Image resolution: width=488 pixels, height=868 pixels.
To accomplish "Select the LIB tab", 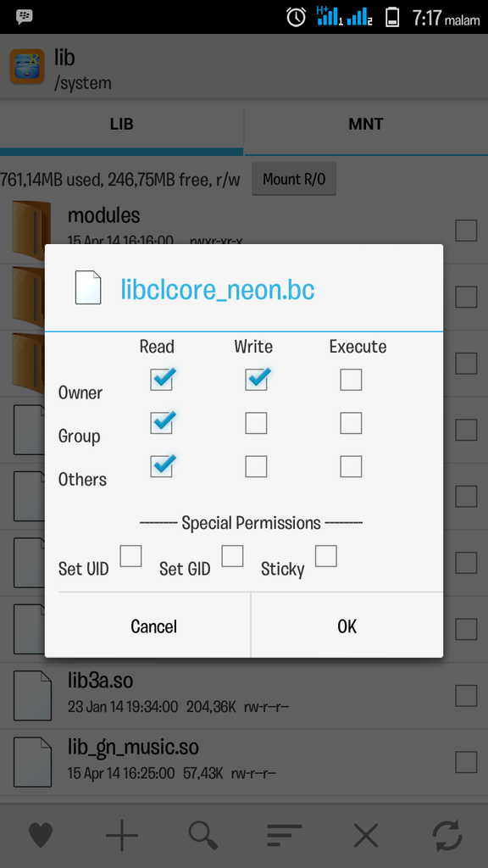I will point(121,124).
